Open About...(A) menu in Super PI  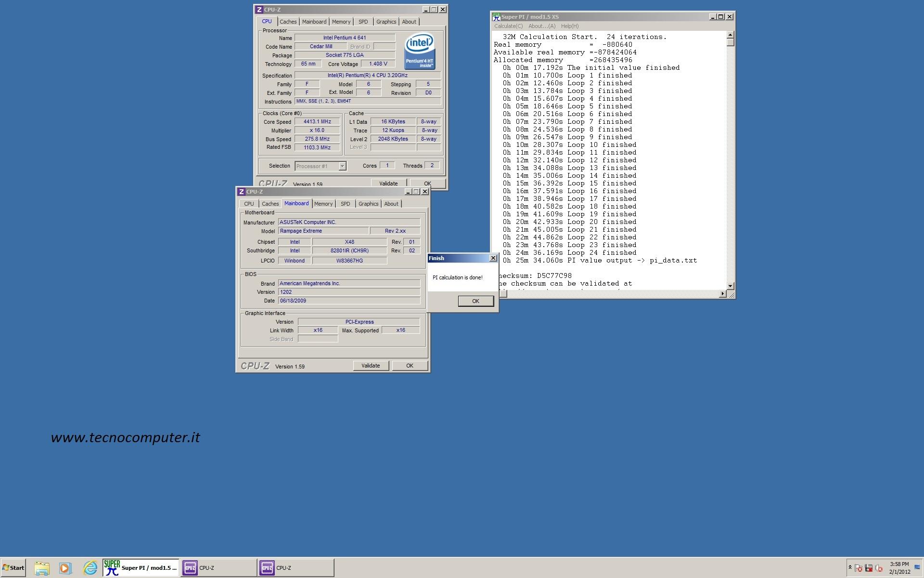click(x=542, y=26)
